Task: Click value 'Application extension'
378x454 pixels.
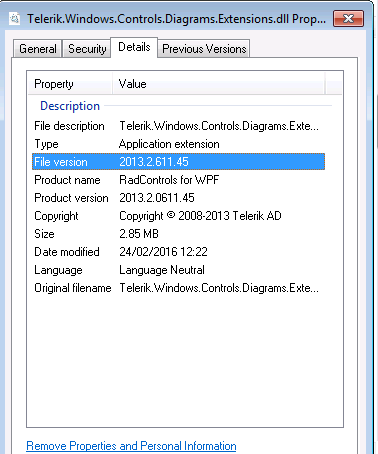Action: click(169, 144)
